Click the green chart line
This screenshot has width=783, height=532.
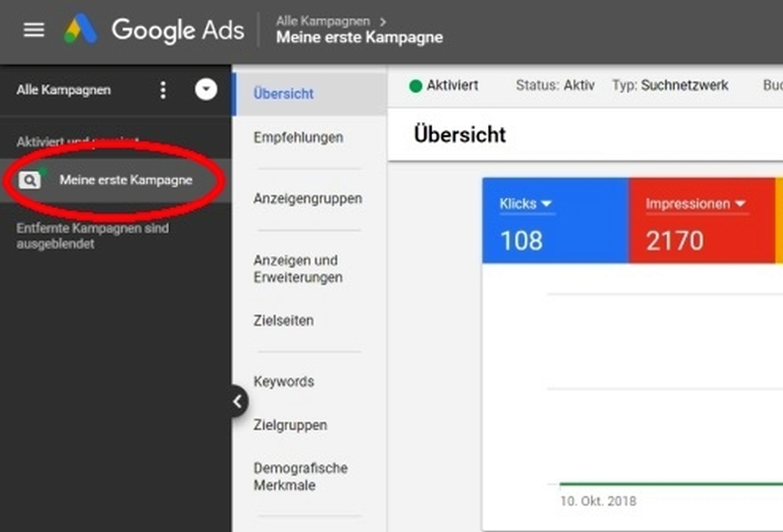coord(671,483)
